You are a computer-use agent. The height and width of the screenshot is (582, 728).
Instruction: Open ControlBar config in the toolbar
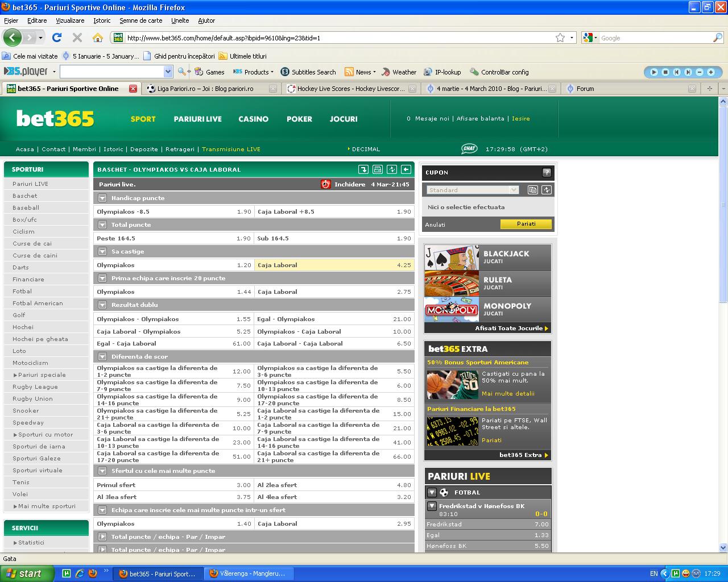pos(499,72)
